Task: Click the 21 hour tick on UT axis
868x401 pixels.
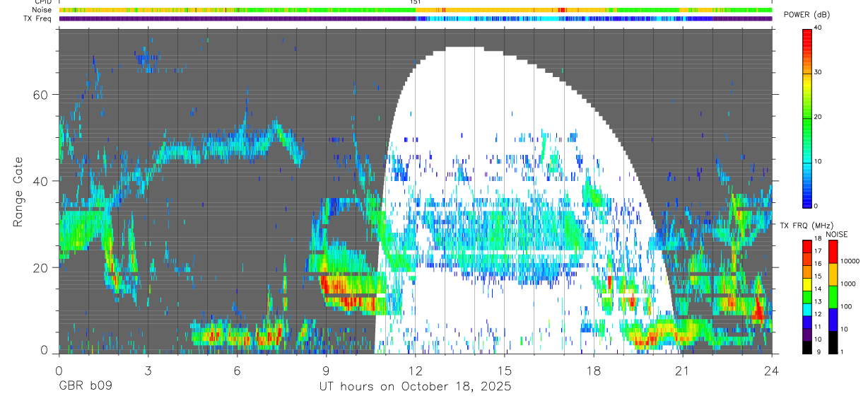Action: pos(682,370)
